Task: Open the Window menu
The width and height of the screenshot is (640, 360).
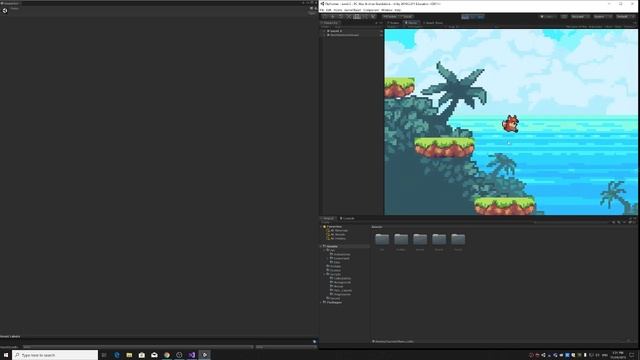Action: coord(387,10)
